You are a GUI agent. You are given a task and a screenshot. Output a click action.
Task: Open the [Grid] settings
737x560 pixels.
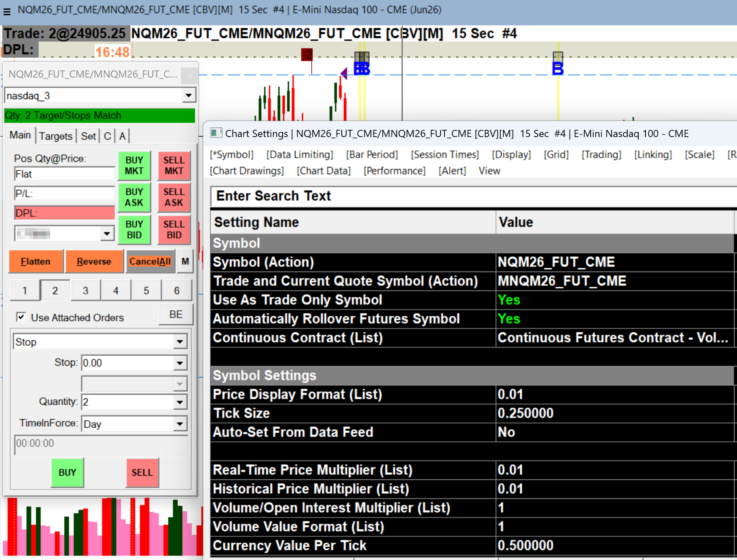556,155
